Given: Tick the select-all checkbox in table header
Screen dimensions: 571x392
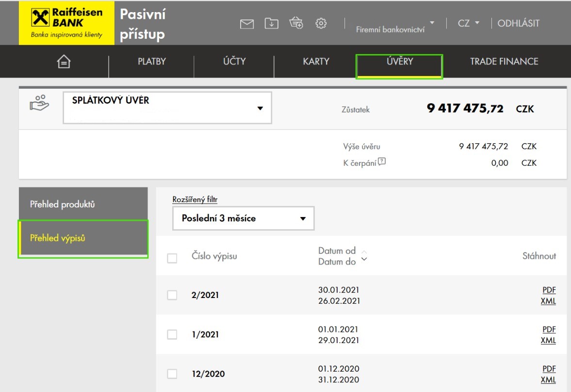Looking at the screenshot, I should (x=172, y=258).
